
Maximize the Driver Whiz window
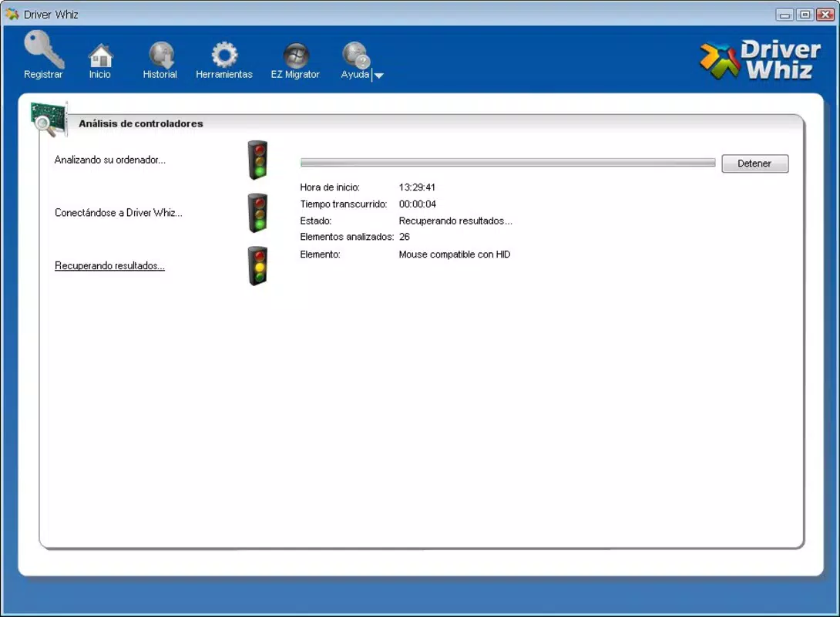point(805,15)
